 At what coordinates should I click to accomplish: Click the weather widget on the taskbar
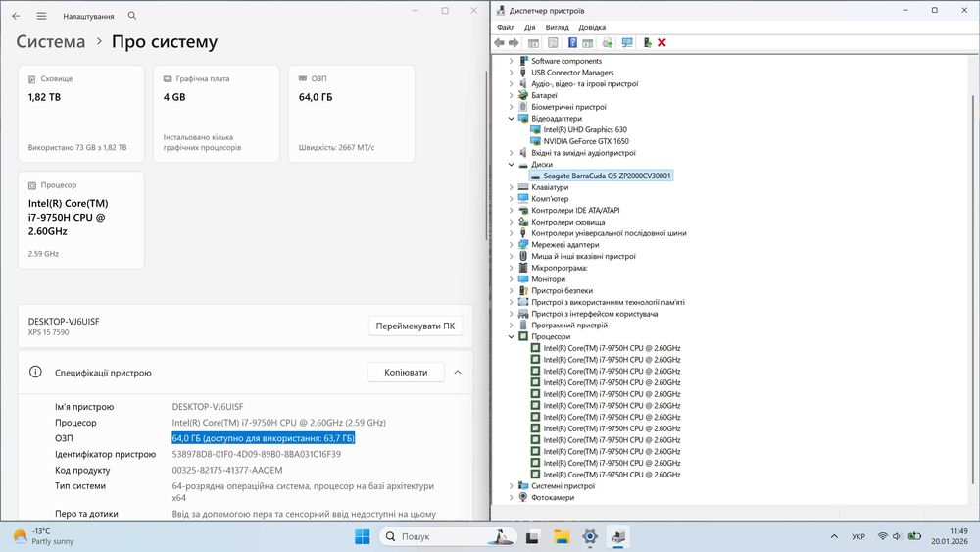pyautogui.click(x=44, y=536)
